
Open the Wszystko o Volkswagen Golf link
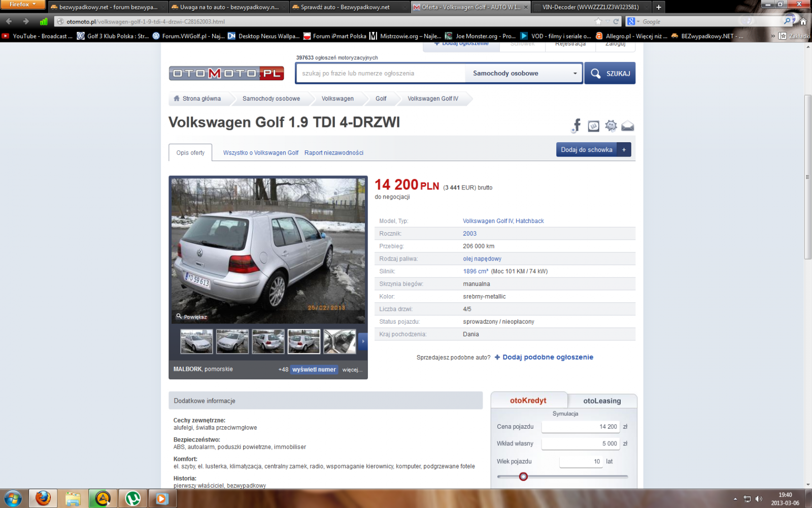261,153
